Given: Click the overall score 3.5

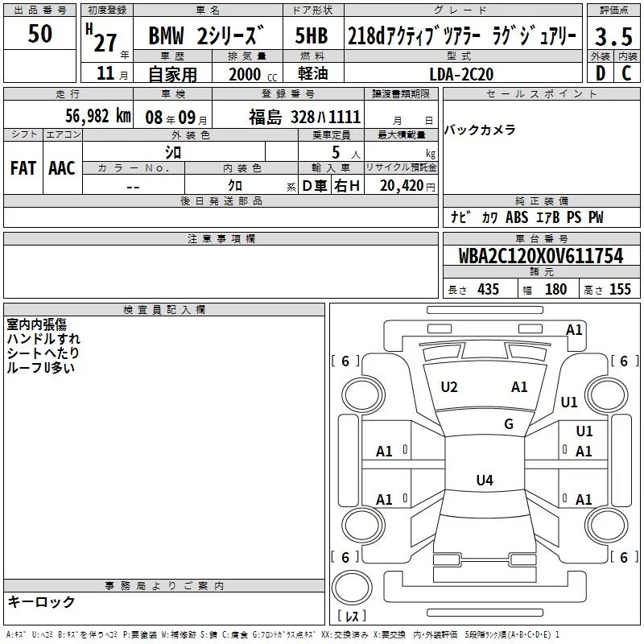Looking at the screenshot, I should pyautogui.click(x=613, y=37).
